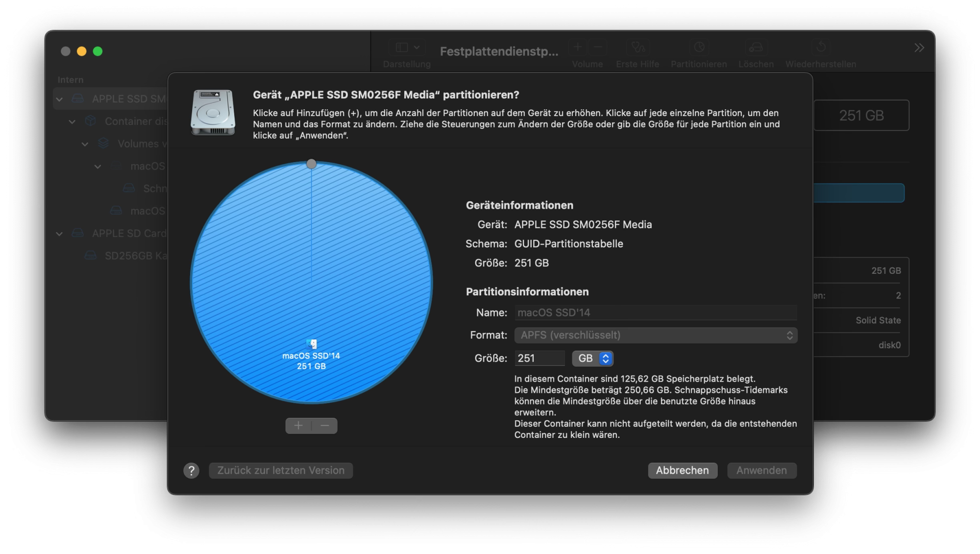Click the Löschen drive toolbar icon
The width and height of the screenshot is (980, 554).
pyautogui.click(x=756, y=47)
